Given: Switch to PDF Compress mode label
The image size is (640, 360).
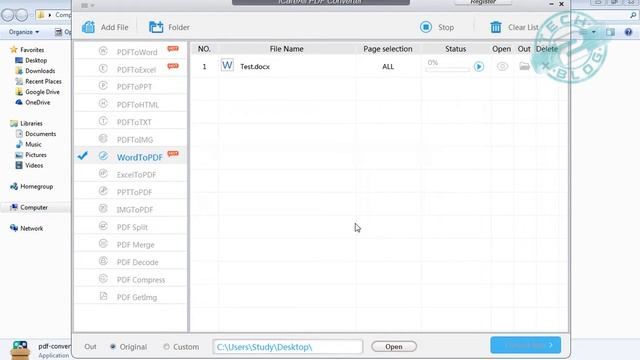Looking at the screenshot, I should click(x=141, y=280).
